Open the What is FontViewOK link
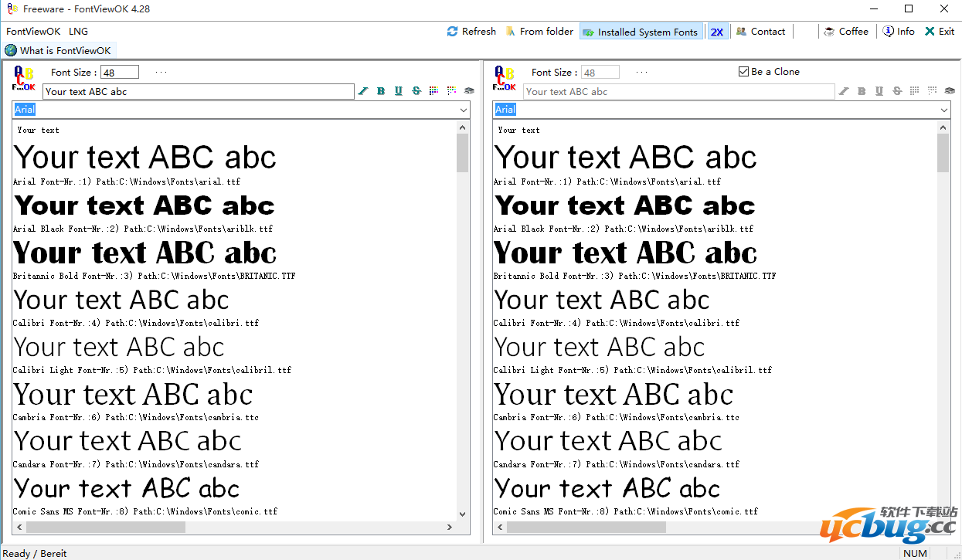This screenshot has width=962, height=560. click(59, 50)
